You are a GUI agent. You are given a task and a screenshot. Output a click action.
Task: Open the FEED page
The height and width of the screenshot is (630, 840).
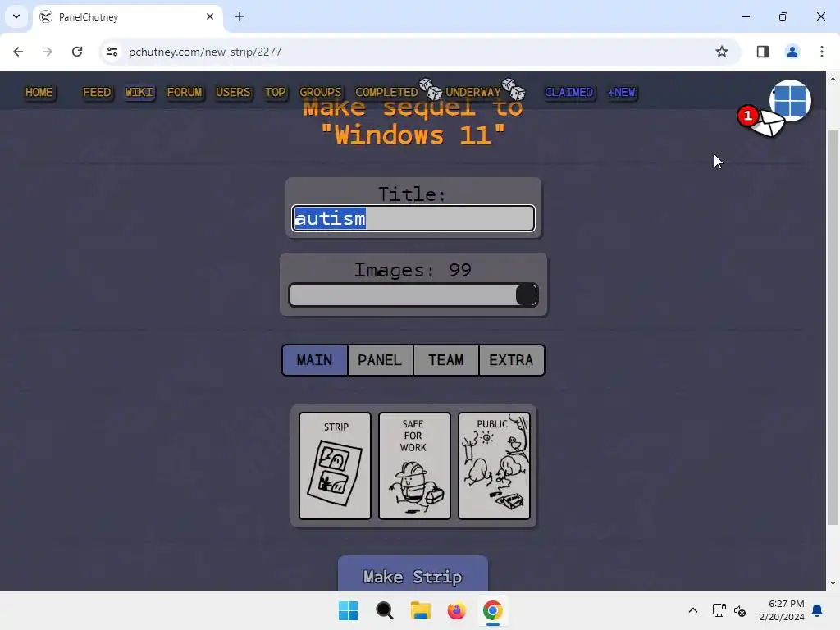click(97, 92)
